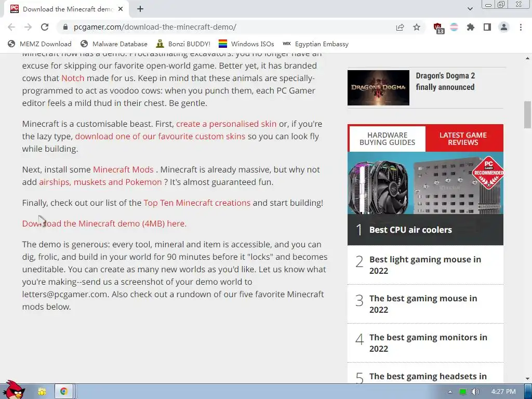532x399 pixels.
Task: Open Best CPU air coolers guide
Action: (x=410, y=230)
